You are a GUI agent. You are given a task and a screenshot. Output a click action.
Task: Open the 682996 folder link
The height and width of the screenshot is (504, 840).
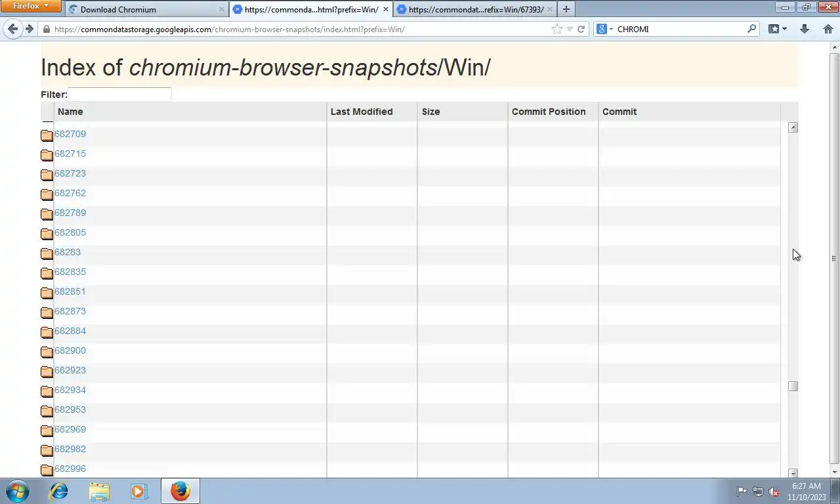pos(70,469)
